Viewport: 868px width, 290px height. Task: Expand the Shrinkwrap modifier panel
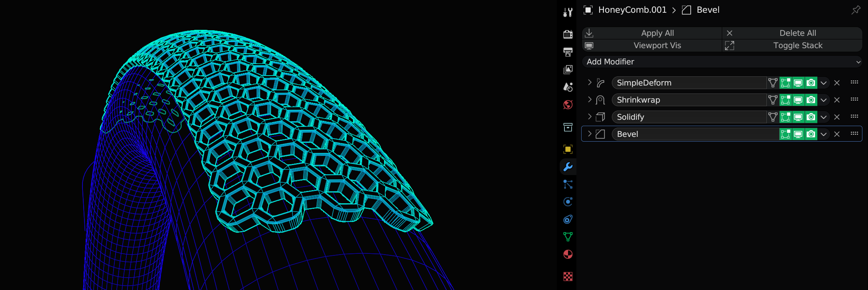[x=590, y=99]
